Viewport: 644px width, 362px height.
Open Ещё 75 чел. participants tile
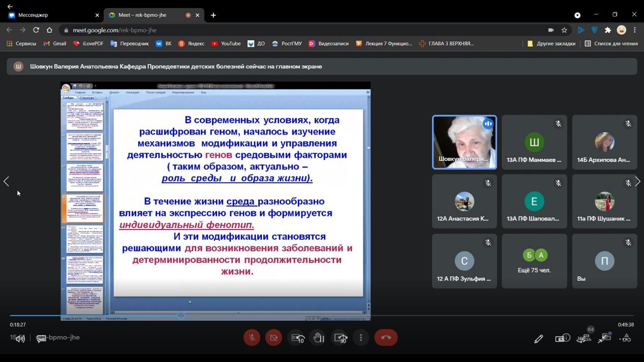click(x=534, y=261)
